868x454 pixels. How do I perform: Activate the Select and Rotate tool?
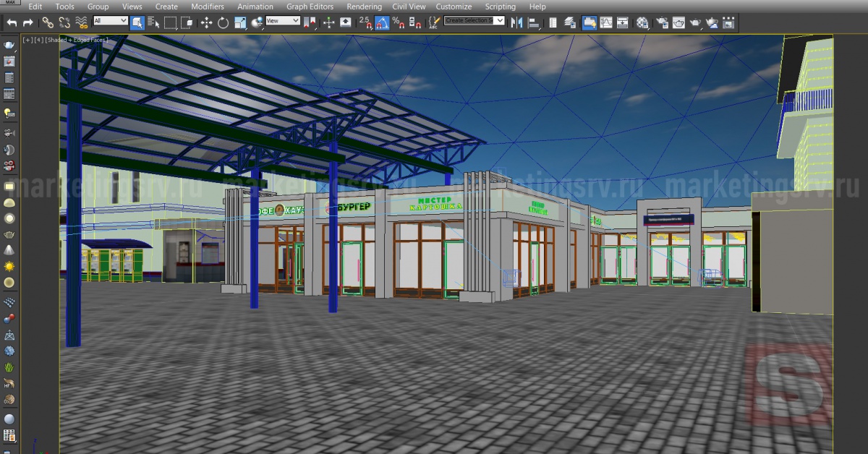[x=223, y=23]
